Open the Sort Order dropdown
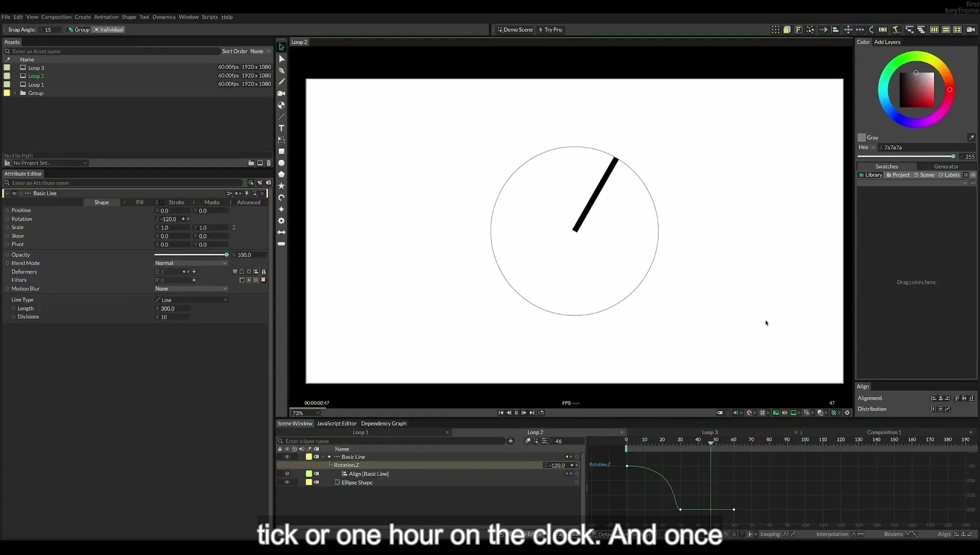The height and width of the screenshot is (555, 980). point(260,52)
